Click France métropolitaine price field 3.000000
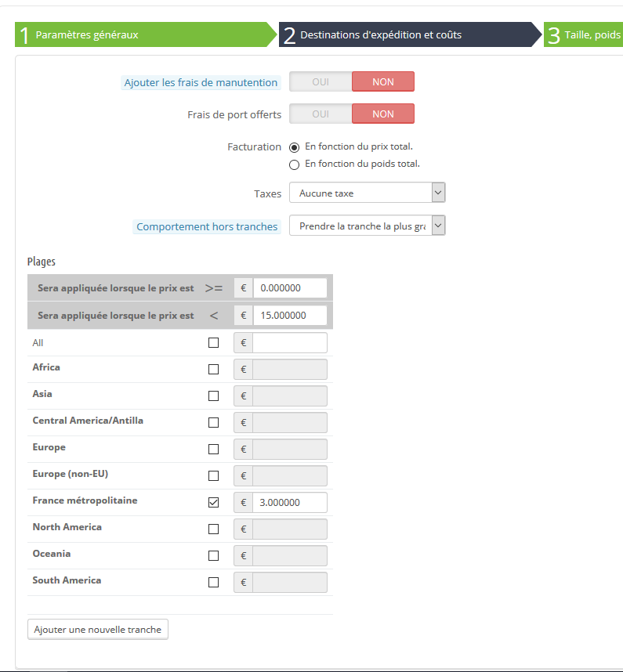Image resolution: width=623 pixels, height=672 pixels. (290, 502)
